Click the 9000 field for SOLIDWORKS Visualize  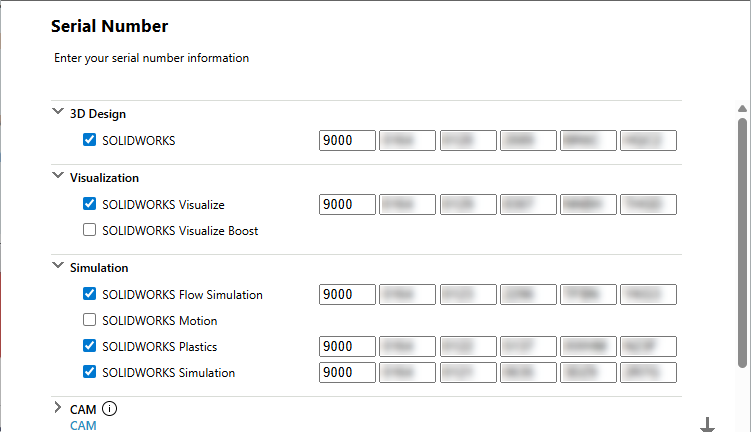pyautogui.click(x=347, y=205)
